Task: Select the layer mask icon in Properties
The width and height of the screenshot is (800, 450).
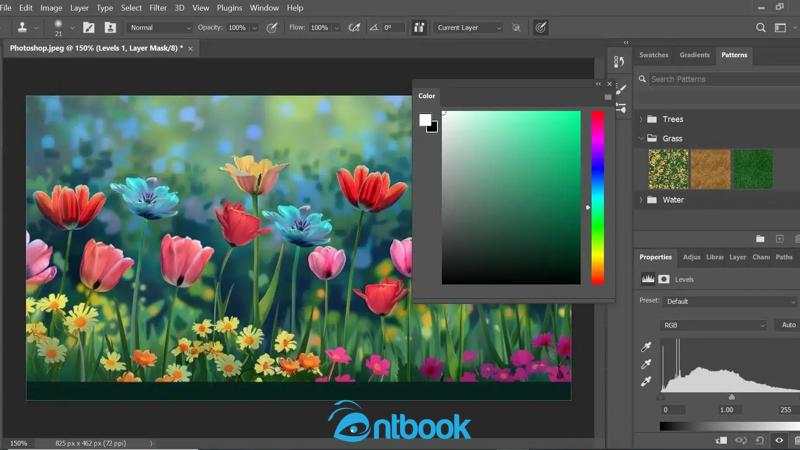Action: (664, 279)
